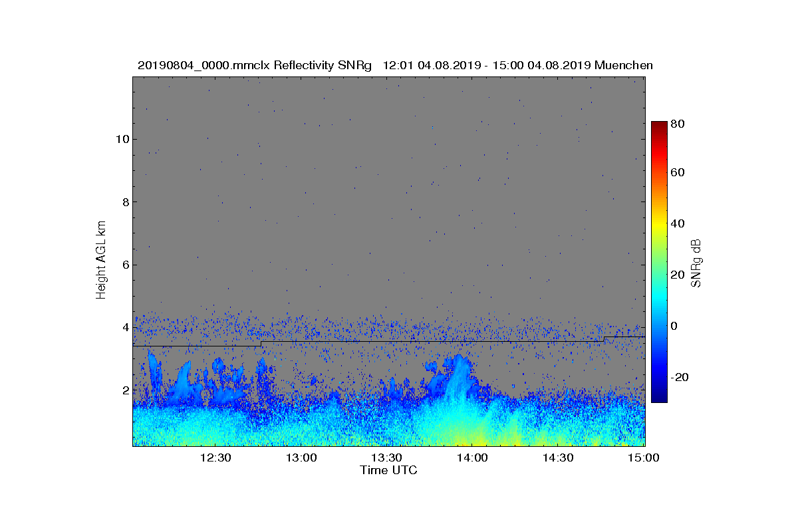
Task: Click the 'Height AGL km' axis label
Action: (x=101, y=260)
